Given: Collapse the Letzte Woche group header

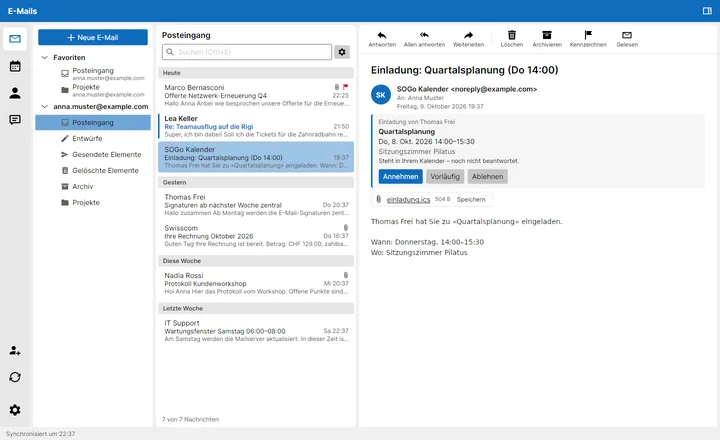Looking at the screenshot, I should [256, 308].
